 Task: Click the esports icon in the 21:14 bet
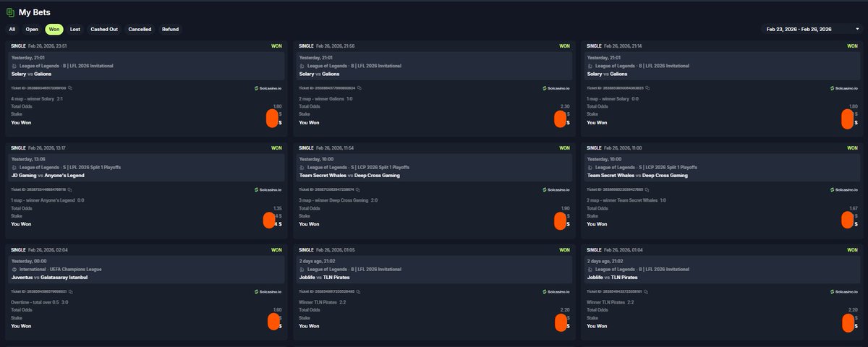coord(590,66)
